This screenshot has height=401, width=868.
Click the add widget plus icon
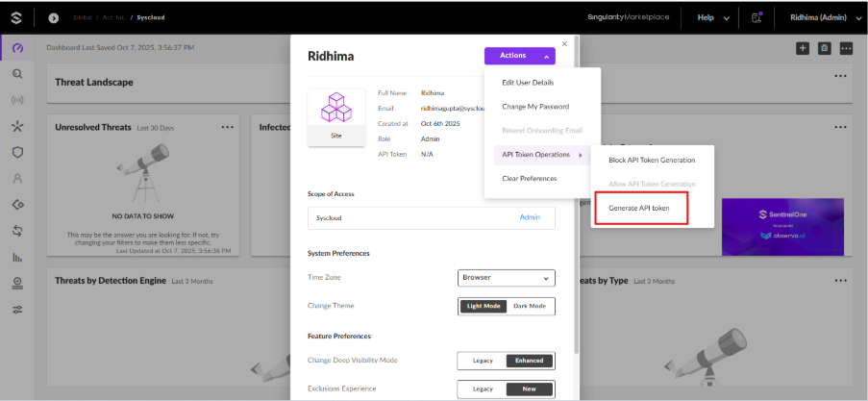click(x=803, y=48)
